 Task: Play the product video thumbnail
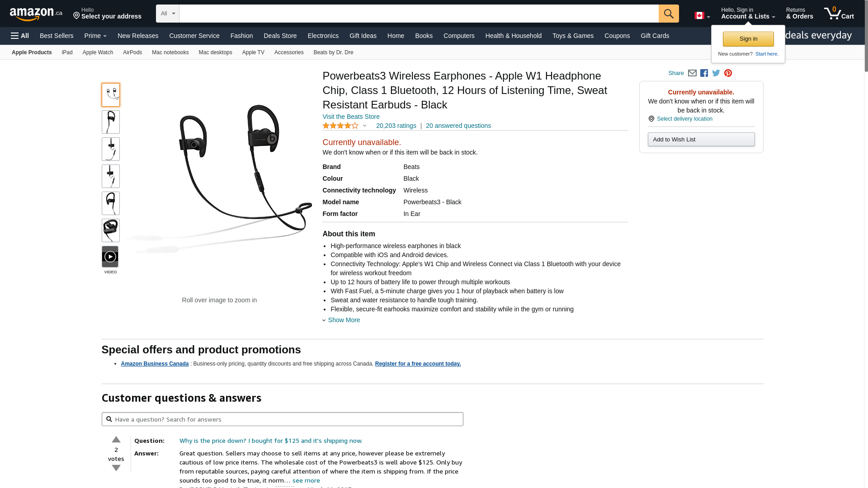point(110,257)
